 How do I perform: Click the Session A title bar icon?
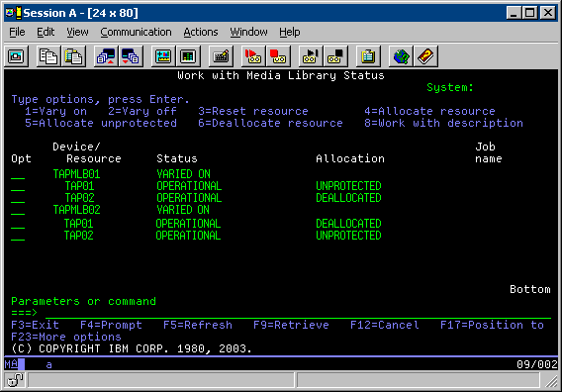pyautogui.click(x=14, y=13)
